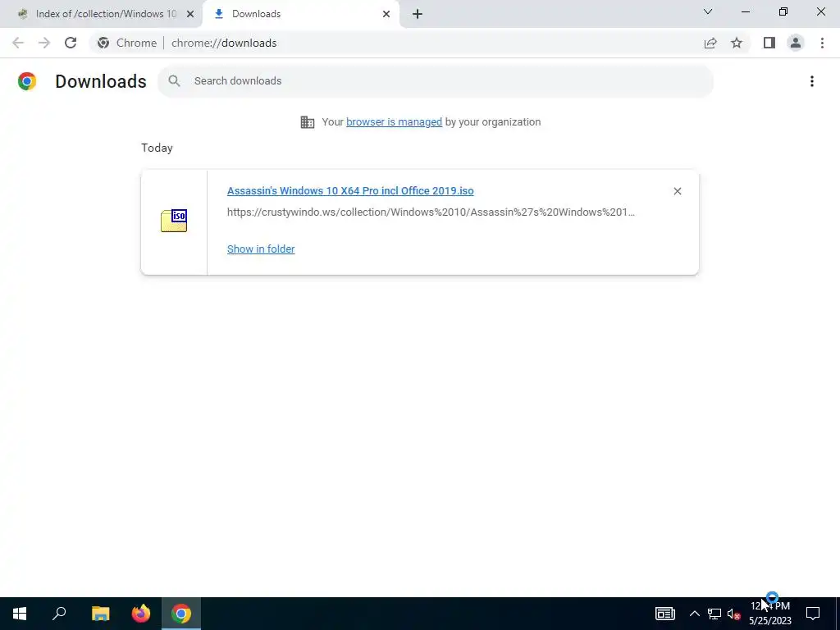
Task: Click the network status tray icon
Action: pyautogui.click(x=714, y=614)
